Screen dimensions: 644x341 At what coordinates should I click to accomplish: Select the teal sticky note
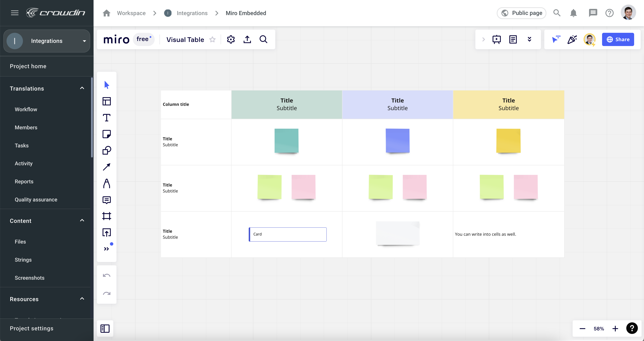pyautogui.click(x=286, y=140)
